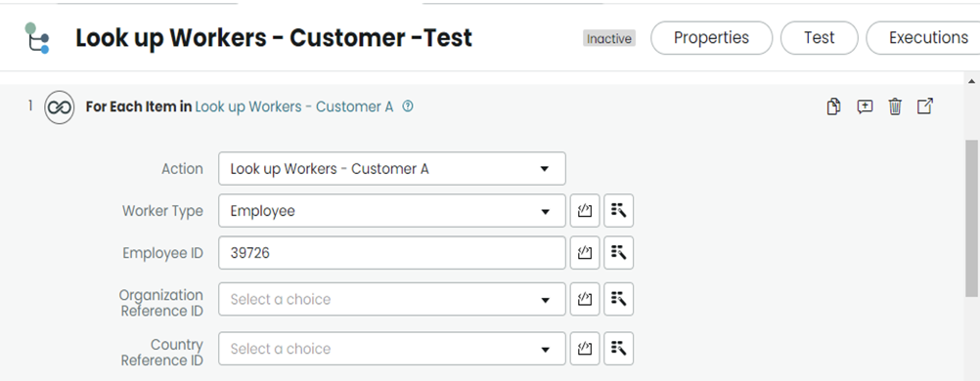The height and width of the screenshot is (381, 980).
Task: Click the Action field label
Action: coord(182,169)
